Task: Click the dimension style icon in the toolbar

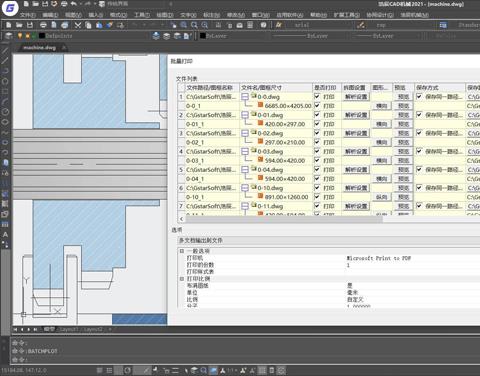Action: pos(361,25)
